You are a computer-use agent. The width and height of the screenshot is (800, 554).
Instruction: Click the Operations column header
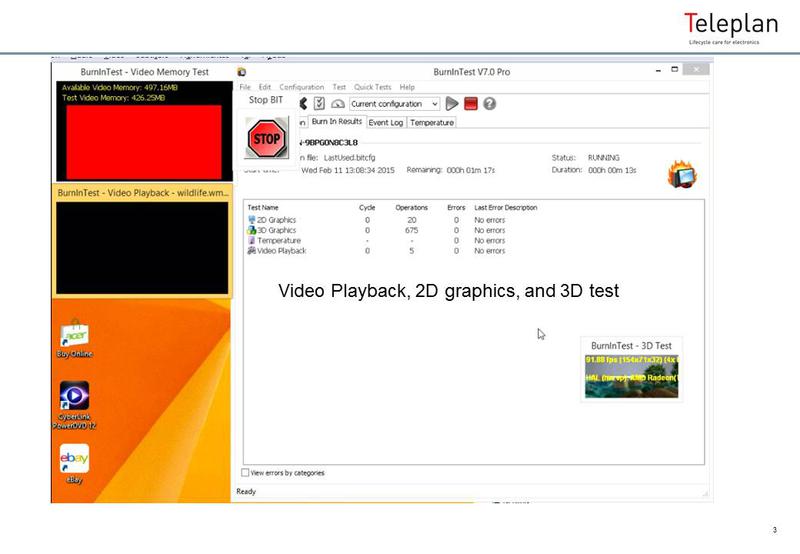click(411, 208)
